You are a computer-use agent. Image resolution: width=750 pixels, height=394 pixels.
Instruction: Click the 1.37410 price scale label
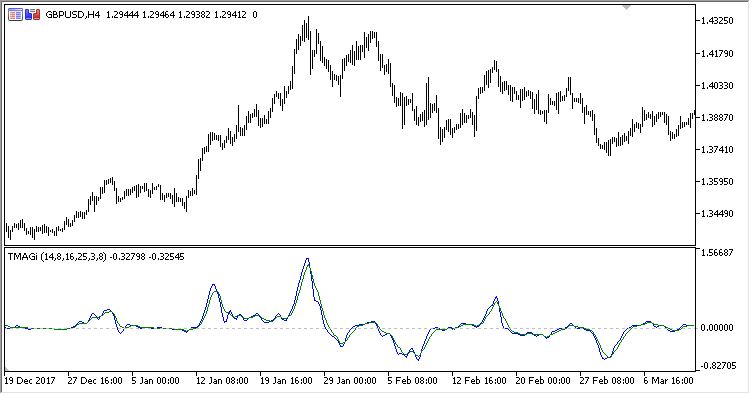tap(717, 150)
